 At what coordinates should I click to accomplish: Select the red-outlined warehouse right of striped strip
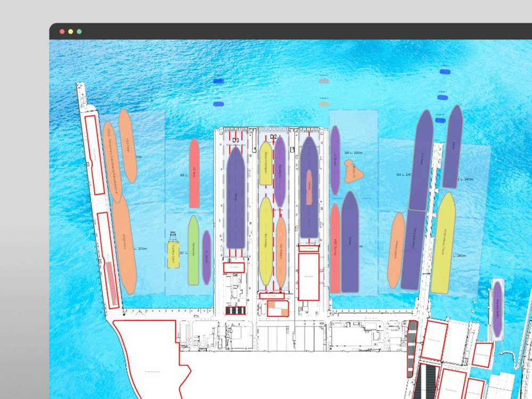[434, 340]
